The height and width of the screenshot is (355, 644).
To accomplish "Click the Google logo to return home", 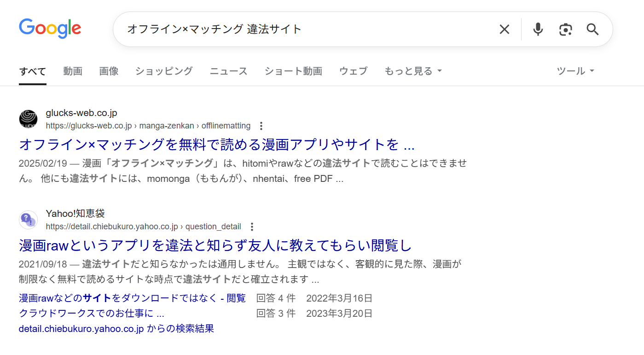I will point(50,29).
